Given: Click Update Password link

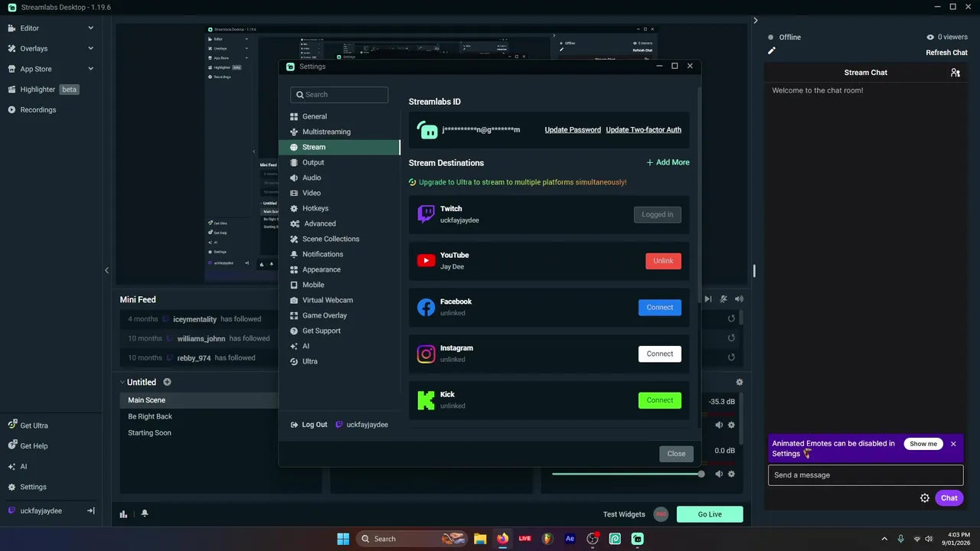Looking at the screenshot, I should 573,130.
